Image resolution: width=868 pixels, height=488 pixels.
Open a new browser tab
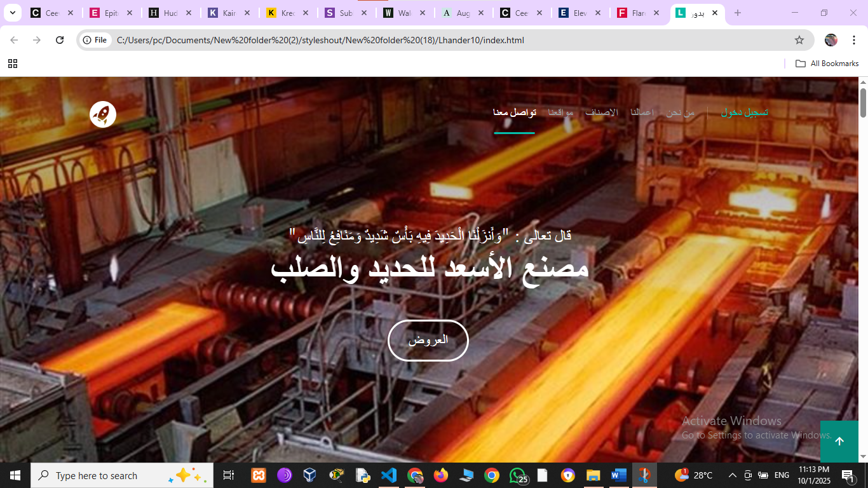coord(737,13)
